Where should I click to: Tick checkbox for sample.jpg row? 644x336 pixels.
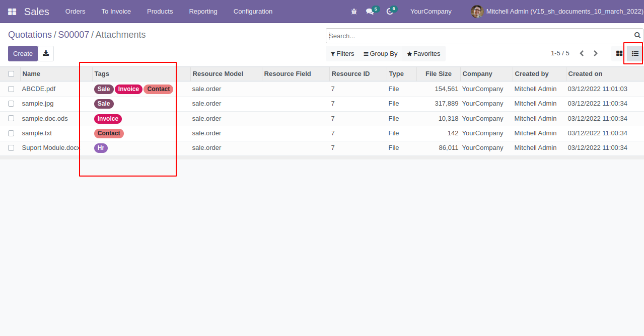(11, 104)
